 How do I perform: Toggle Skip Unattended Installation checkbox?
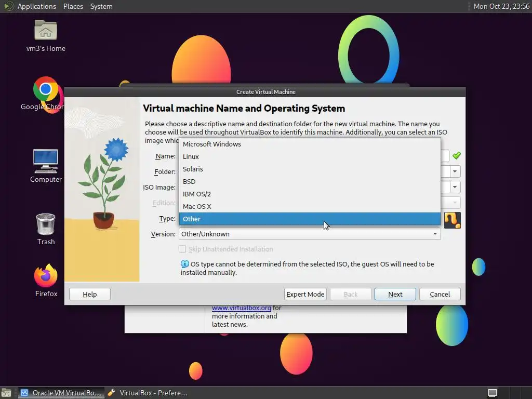[x=182, y=249]
